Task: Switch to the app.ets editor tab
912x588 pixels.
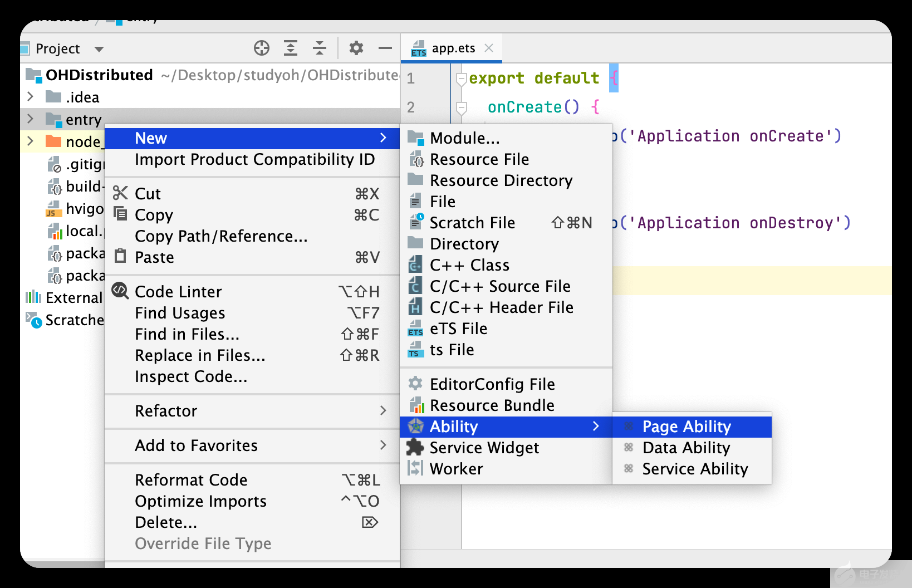Action: (453, 48)
